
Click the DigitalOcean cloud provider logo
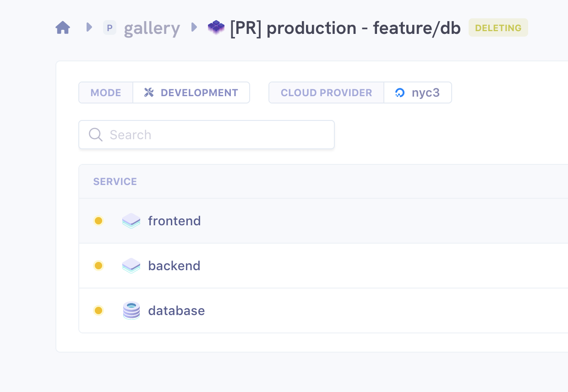point(400,93)
